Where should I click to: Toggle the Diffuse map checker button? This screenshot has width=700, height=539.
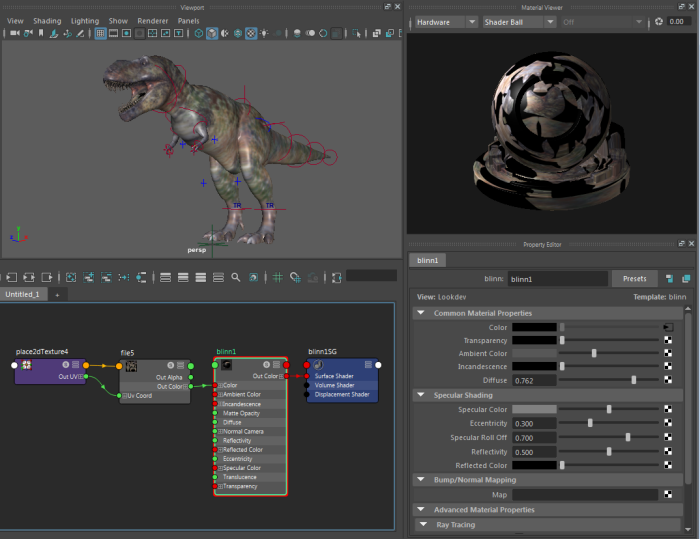pos(668,380)
